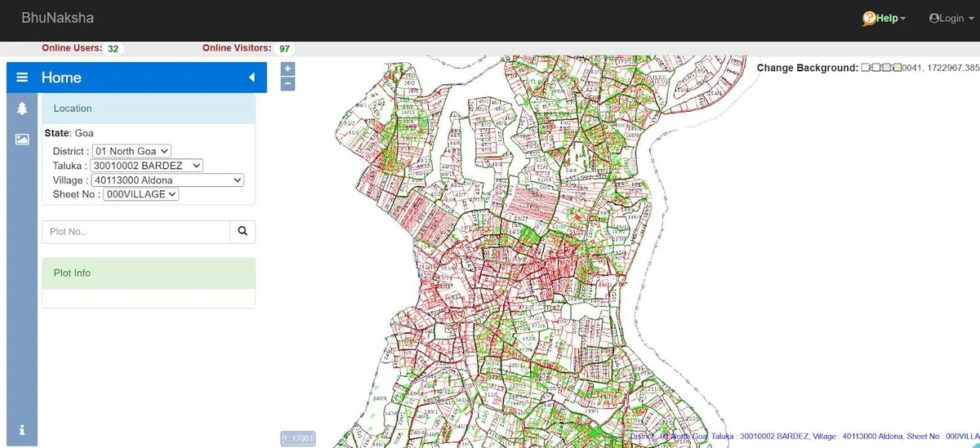980x448 pixels.
Task: Open the District dropdown showing North Goa
Action: tap(131, 151)
